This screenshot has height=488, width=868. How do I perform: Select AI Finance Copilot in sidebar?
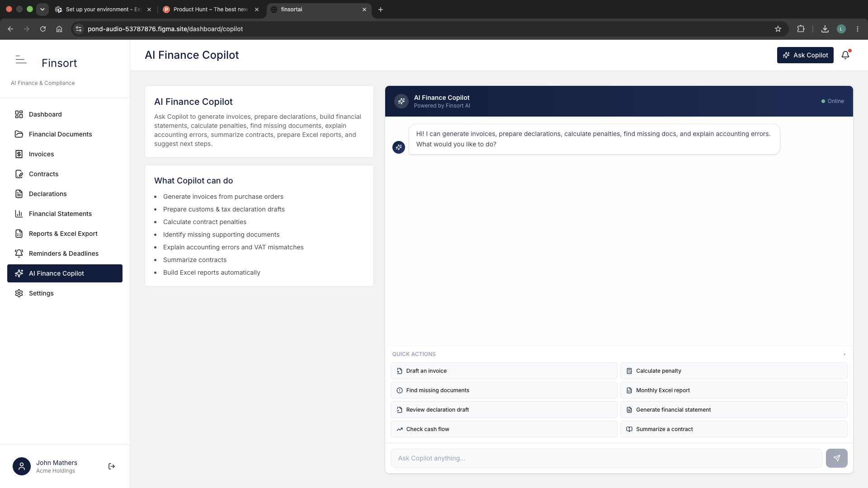65,273
